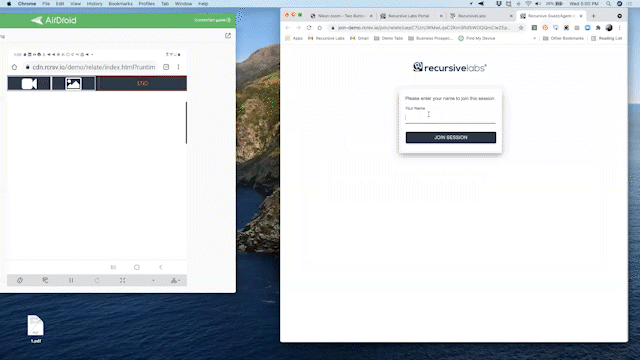Image resolution: width=640 pixels, height=360 pixels.
Task: Select the 1.pdf file on the desktop
Action: [36, 329]
